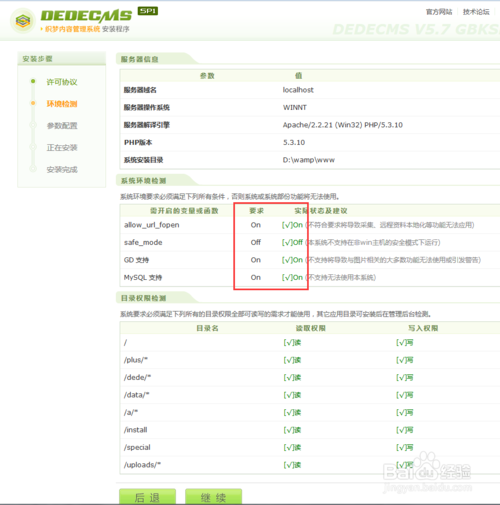Click the SP1 version badge
The width and height of the screenshot is (500, 505).
tap(148, 11)
